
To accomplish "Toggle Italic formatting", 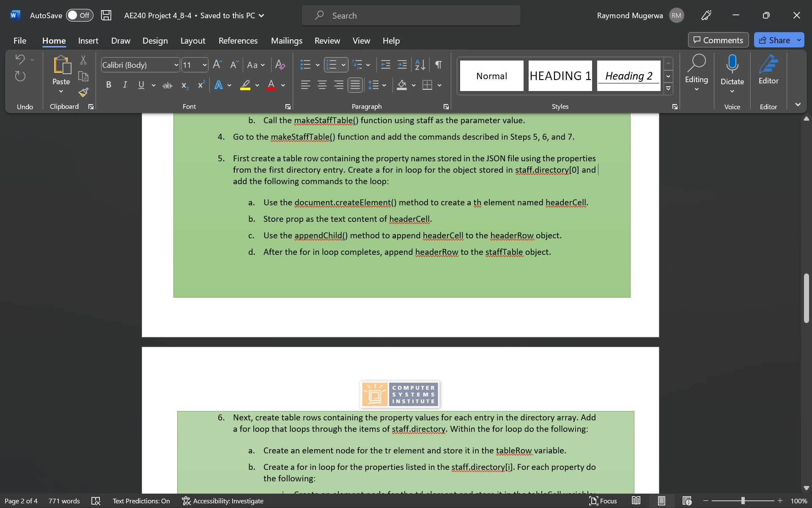I will coord(125,85).
